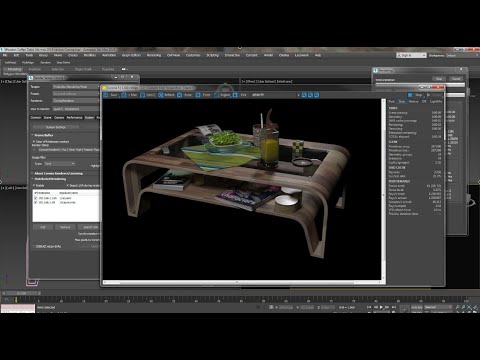Click middle blue icon after channel dropdown
The width and height of the screenshot is (480, 360).
pos(310,95)
